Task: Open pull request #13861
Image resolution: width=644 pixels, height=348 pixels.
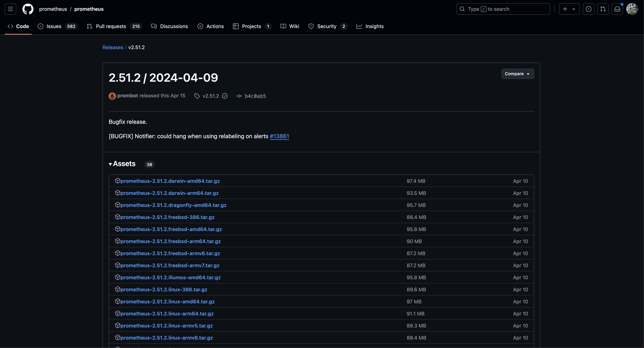Action: point(279,136)
